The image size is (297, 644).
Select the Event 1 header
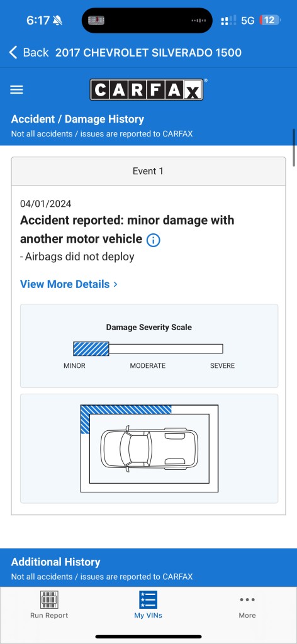tap(148, 171)
